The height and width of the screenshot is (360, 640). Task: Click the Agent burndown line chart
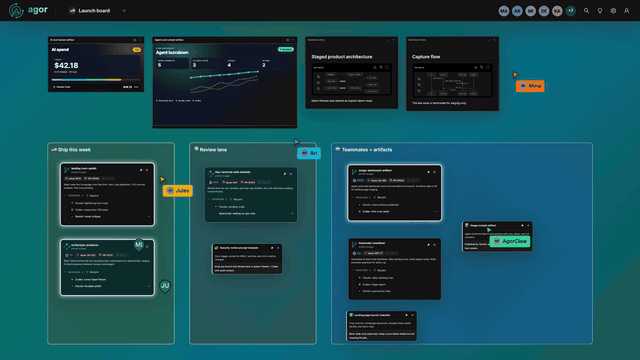(x=224, y=81)
